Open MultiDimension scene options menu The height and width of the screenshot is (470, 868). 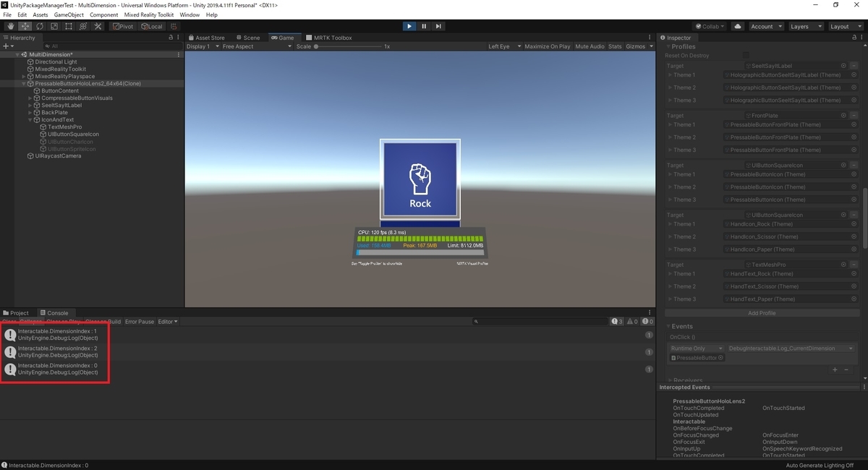coord(179,54)
